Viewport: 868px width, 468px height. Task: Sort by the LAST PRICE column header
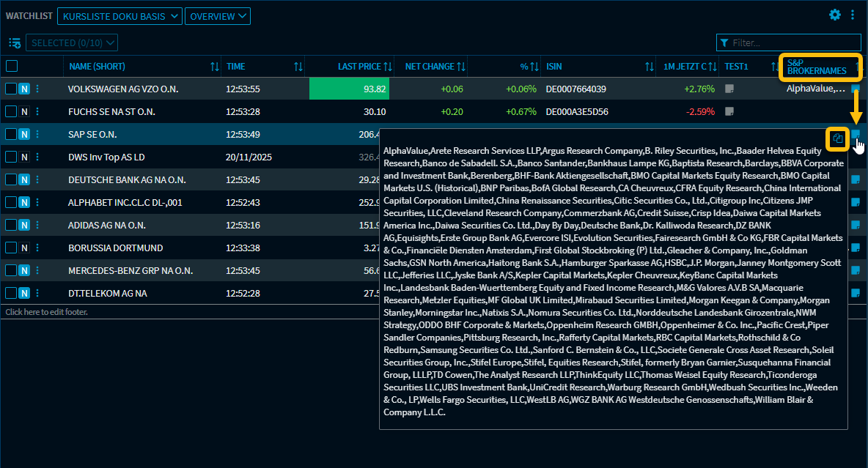[x=359, y=67]
